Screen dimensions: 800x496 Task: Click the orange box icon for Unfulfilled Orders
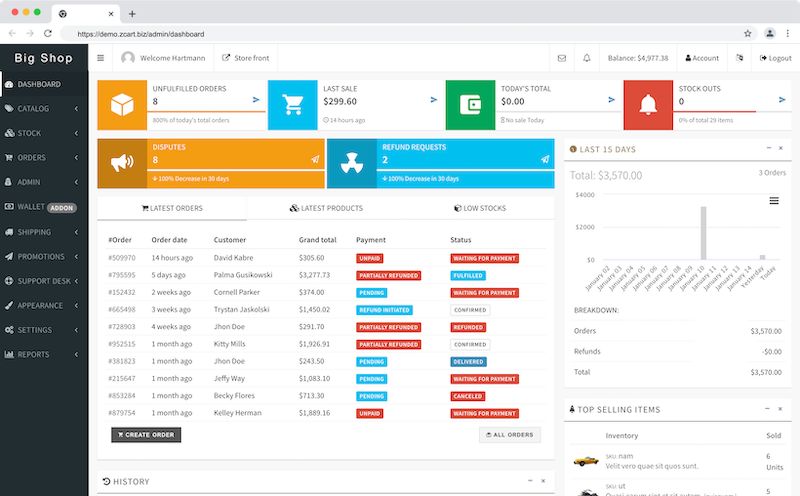(x=122, y=105)
